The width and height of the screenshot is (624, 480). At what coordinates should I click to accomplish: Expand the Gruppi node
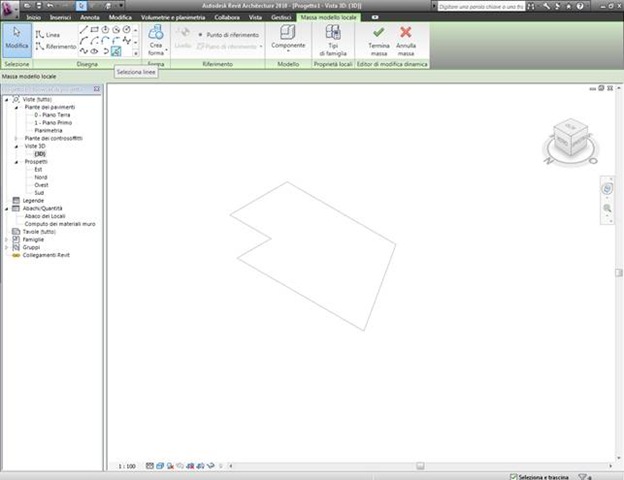pos(7,248)
